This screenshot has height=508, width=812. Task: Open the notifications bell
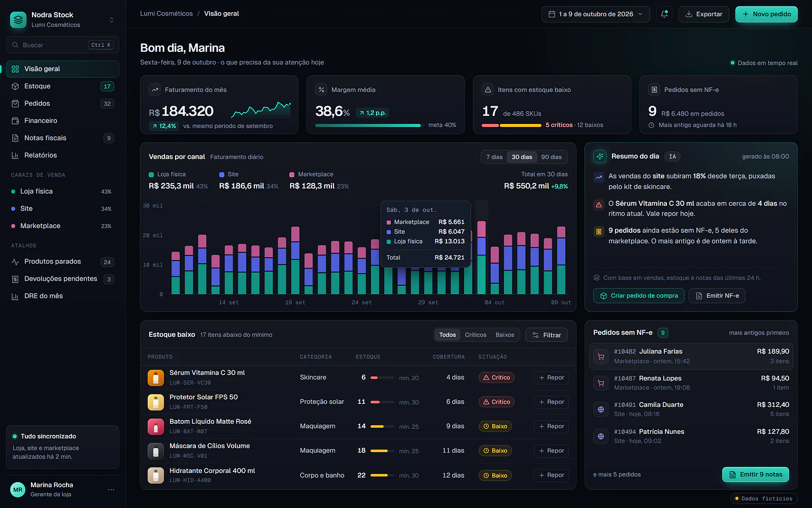click(x=664, y=14)
